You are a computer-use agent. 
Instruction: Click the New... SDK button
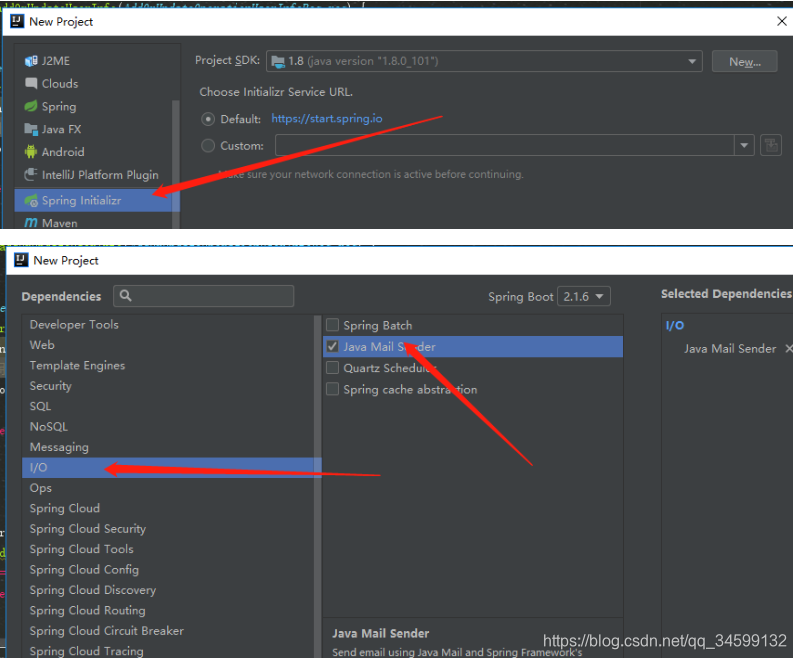click(744, 62)
